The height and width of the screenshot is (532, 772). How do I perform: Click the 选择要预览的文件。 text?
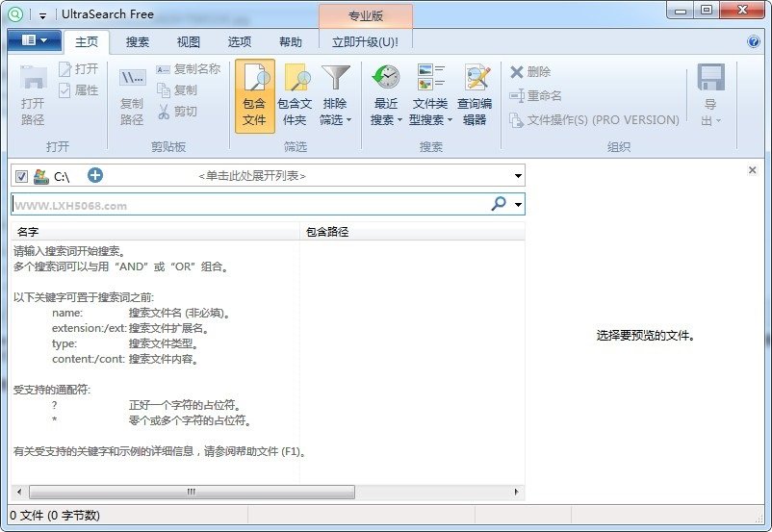click(646, 336)
